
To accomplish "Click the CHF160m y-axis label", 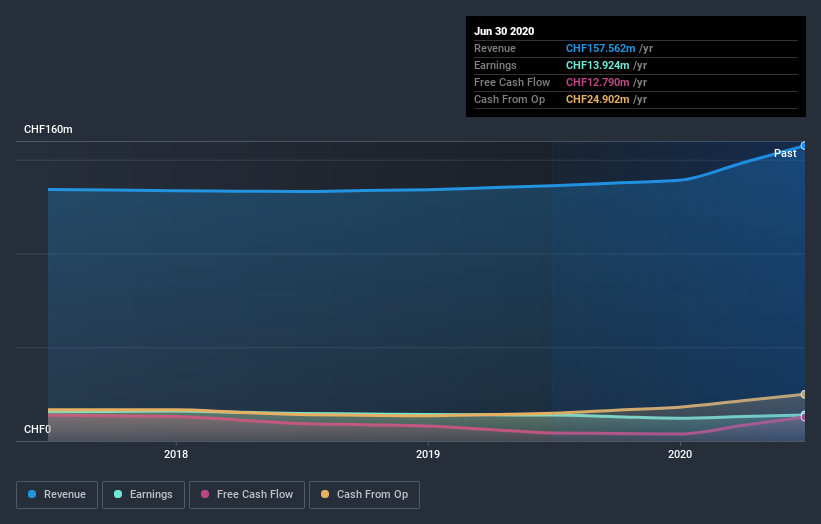I will coord(48,129).
